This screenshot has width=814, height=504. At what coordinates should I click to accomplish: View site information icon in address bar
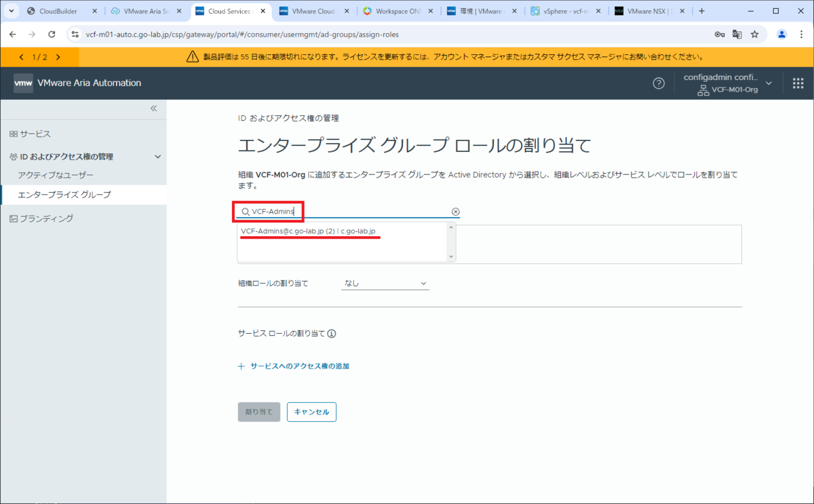(75, 34)
